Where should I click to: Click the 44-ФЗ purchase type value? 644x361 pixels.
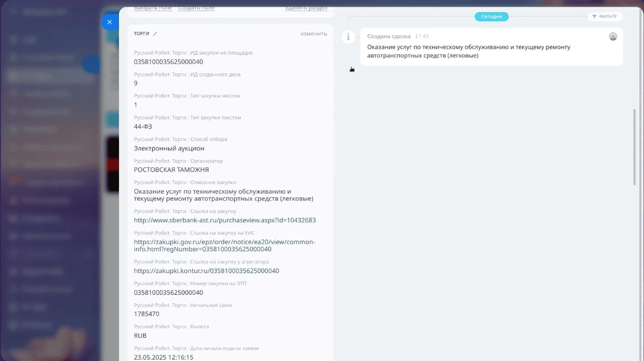click(x=143, y=127)
